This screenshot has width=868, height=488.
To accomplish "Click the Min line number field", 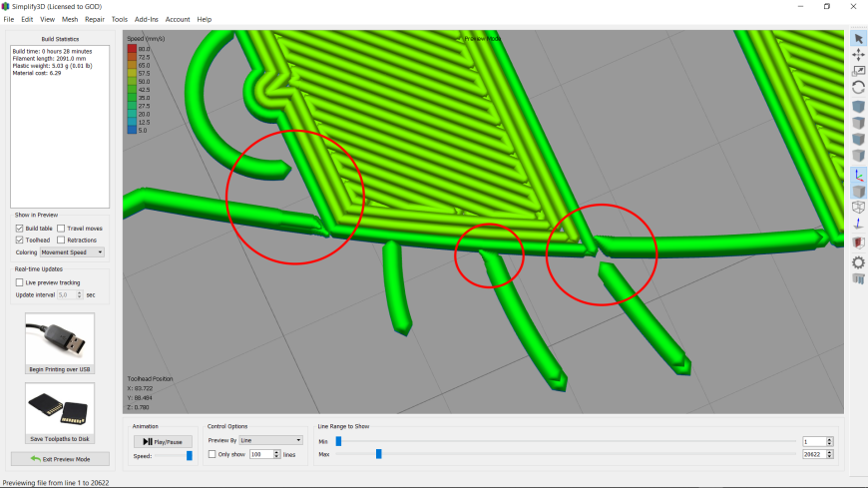I will pyautogui.click(x=814, y=441).
